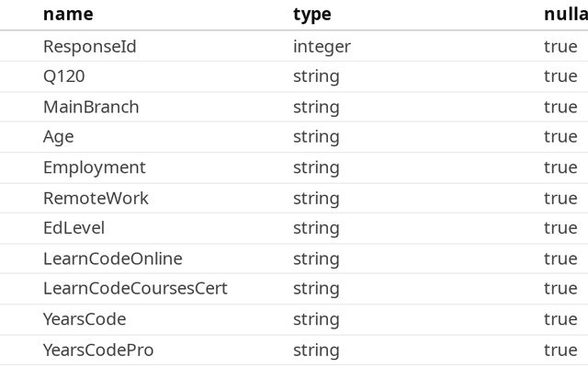Click the 'string' type in Age row
The height and width of the screenshot is (368, 588).
click(316, 137)
